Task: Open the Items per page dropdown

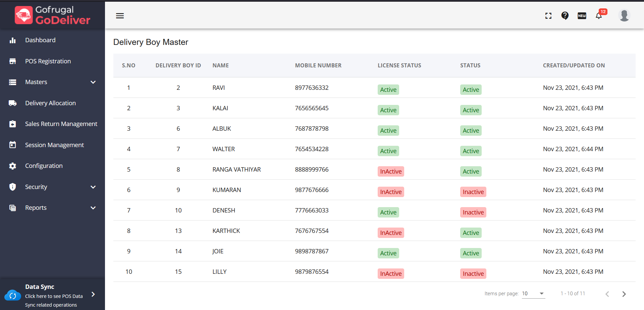Action: pyautogui.click(x=533, y=294)
